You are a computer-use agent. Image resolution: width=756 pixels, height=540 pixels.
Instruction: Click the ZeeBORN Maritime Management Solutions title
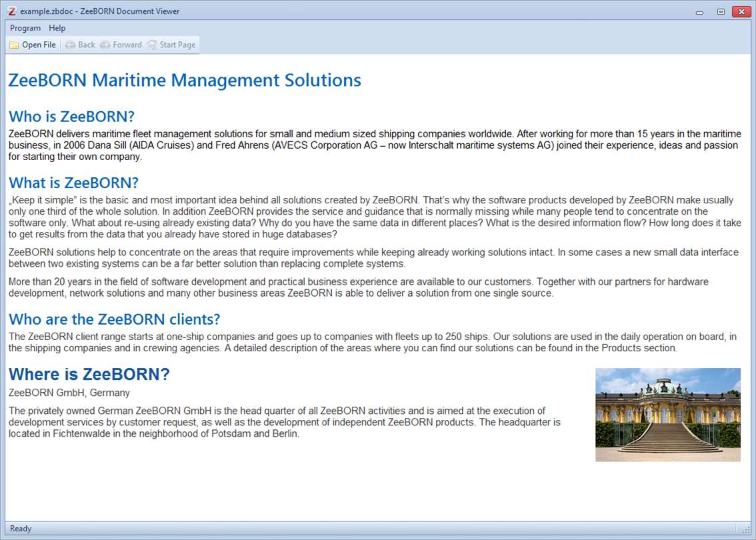(x=185, y=80)
